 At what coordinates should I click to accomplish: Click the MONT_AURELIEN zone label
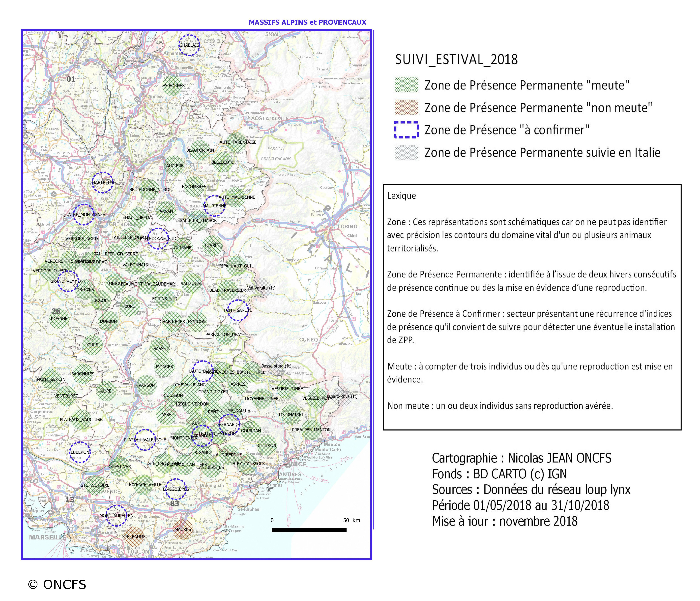click(116, 516)
